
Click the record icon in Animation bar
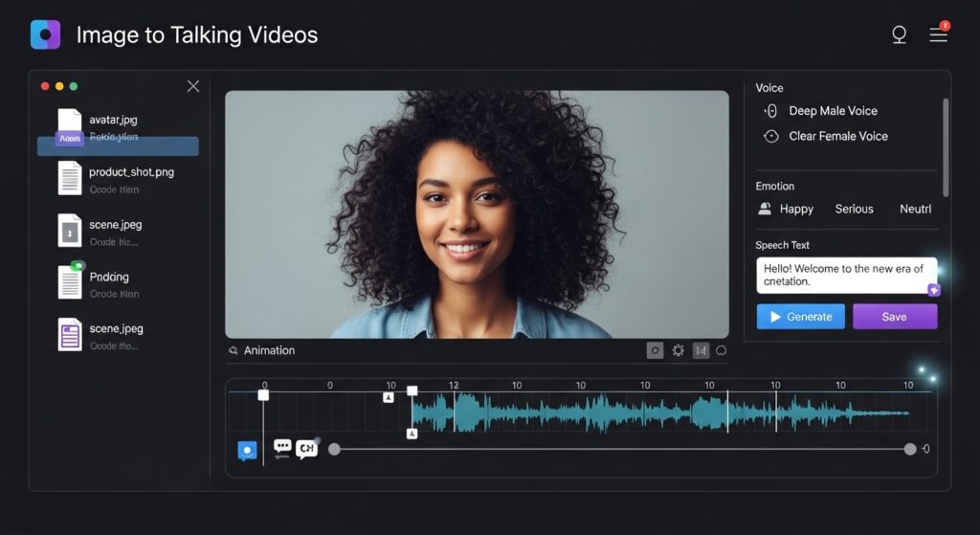click(655, 350)
